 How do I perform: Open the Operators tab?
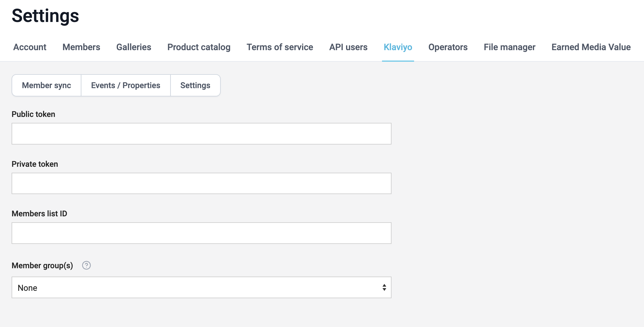[x=448, y=47]
